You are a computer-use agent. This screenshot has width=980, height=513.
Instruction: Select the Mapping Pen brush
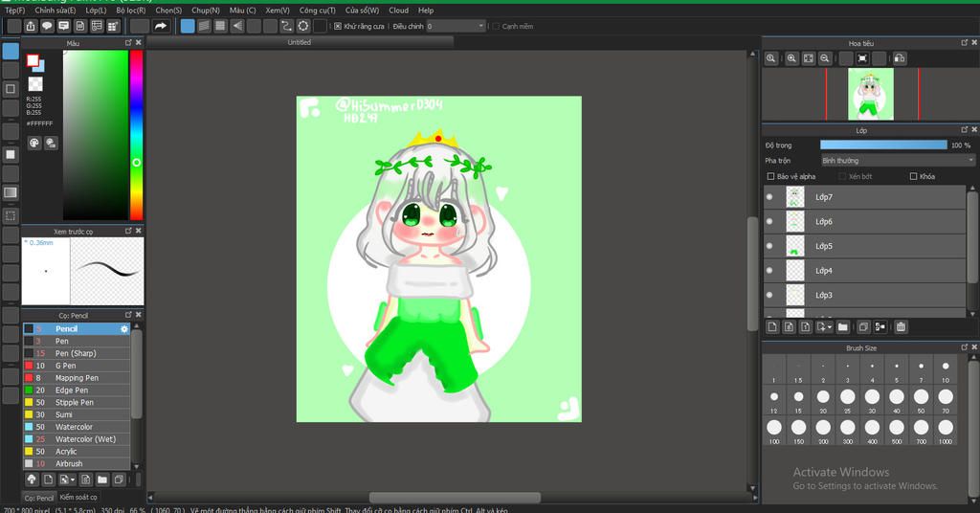point(77,378)
